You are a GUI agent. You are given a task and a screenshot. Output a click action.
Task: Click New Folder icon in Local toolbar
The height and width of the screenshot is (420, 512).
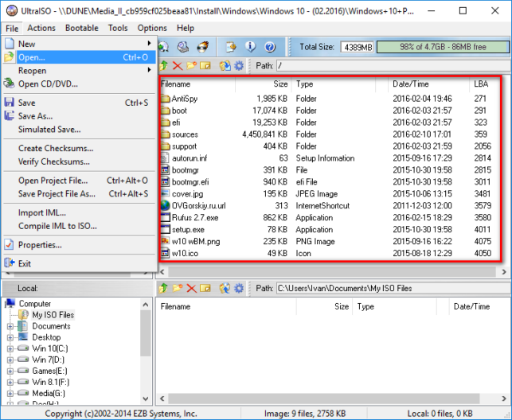[178, 288]
